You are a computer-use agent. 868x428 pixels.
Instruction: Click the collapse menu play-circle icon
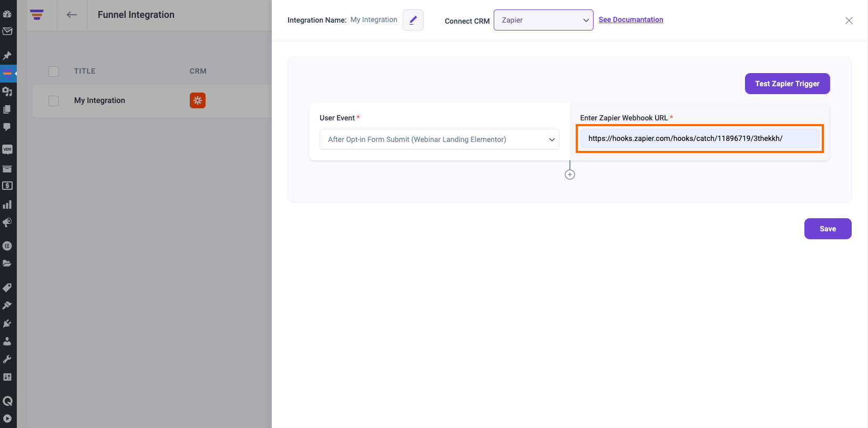pos(7,419)
